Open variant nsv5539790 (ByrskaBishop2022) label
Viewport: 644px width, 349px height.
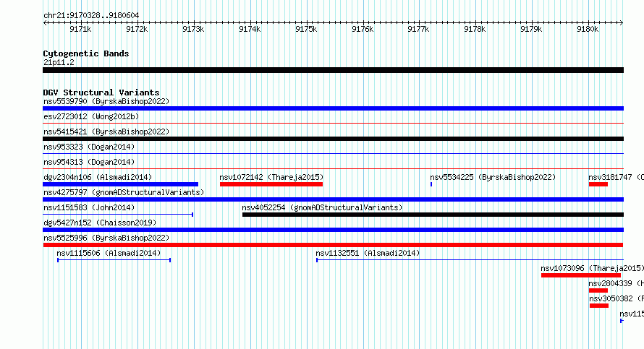106,101
